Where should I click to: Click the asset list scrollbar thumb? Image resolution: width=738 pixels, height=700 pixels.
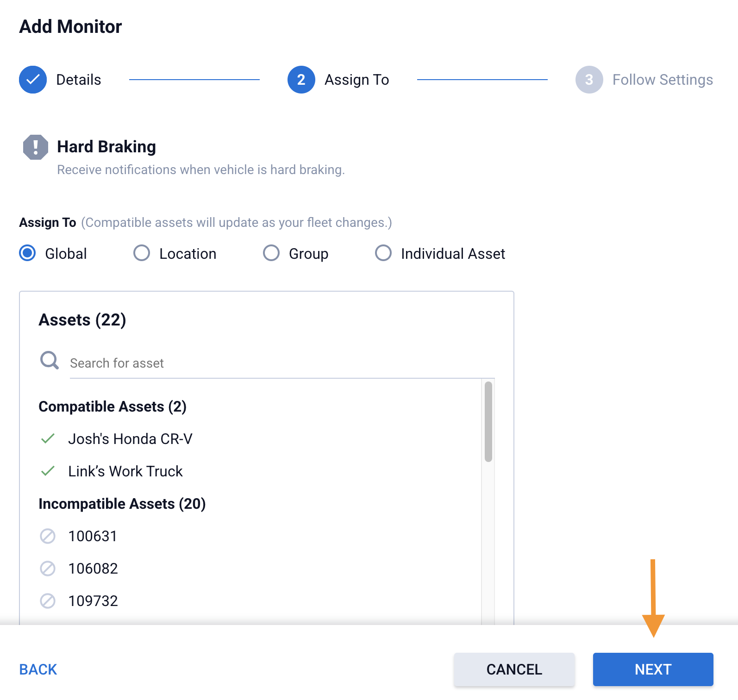(488, 421)
